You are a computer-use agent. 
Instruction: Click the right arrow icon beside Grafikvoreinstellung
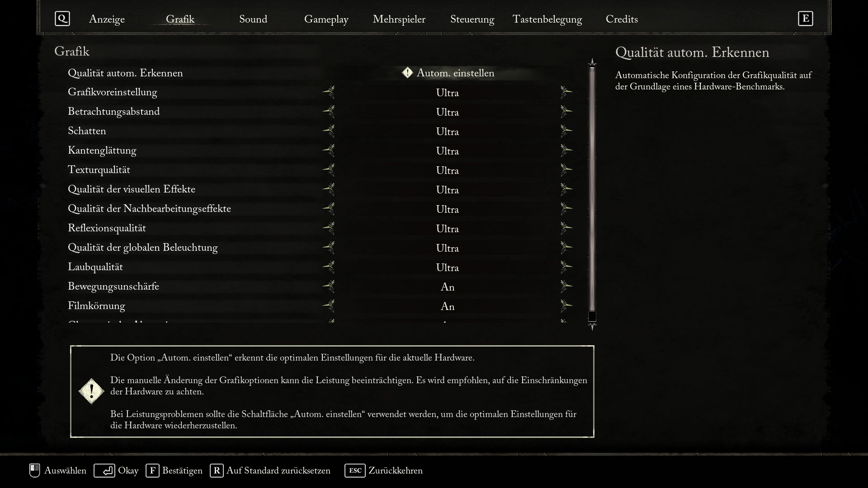point(566,92)
